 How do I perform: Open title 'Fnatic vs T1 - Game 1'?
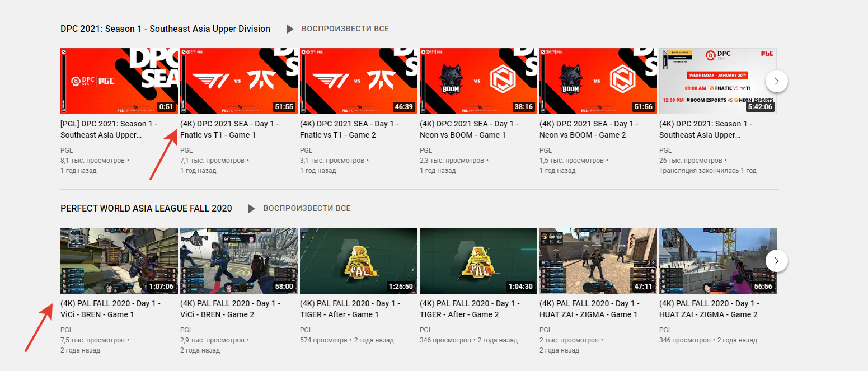pyautogui.click(x=229, y=129)
